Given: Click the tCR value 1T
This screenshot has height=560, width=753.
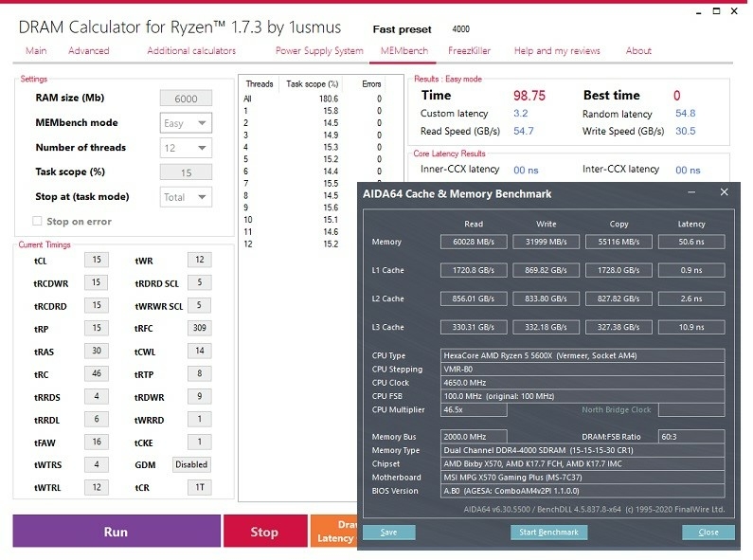Looking at the screenshot, I should 199,487.
